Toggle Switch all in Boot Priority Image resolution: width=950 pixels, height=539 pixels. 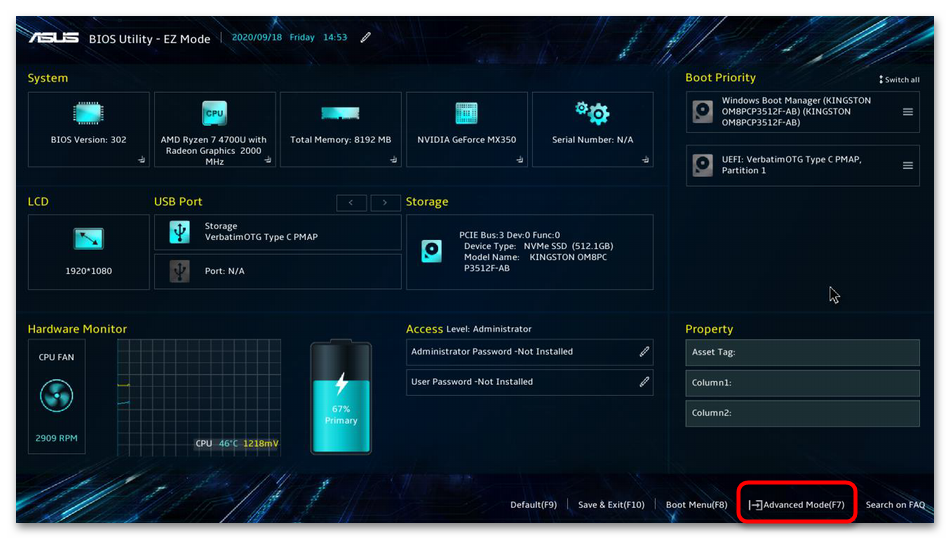tap(899, 80)
